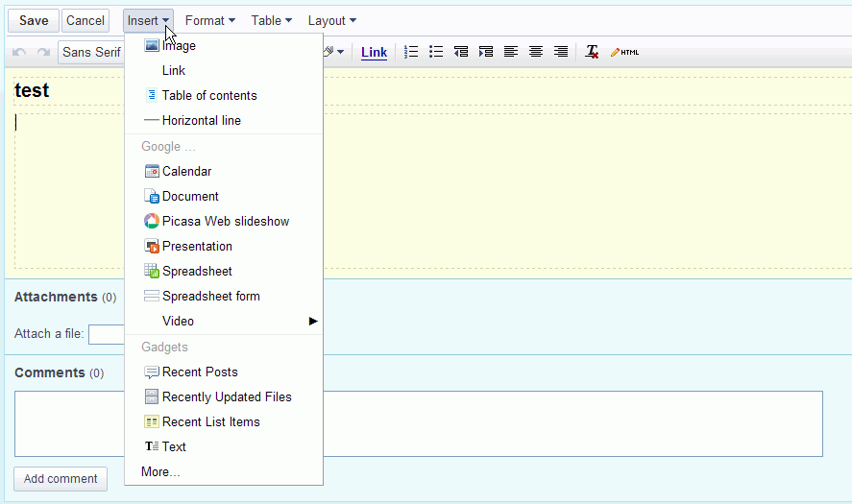Choose Recently Updated Files text entry
This screenshot has height=504, width=852.
tap(227, 397)
